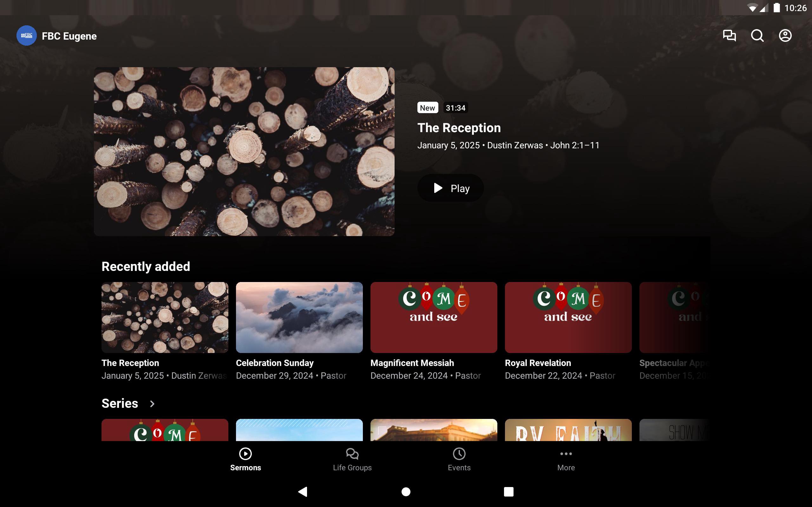812x507 pixels.
Task: Open the Celebration Sunday thumbnail
Action: coord(299,317)
